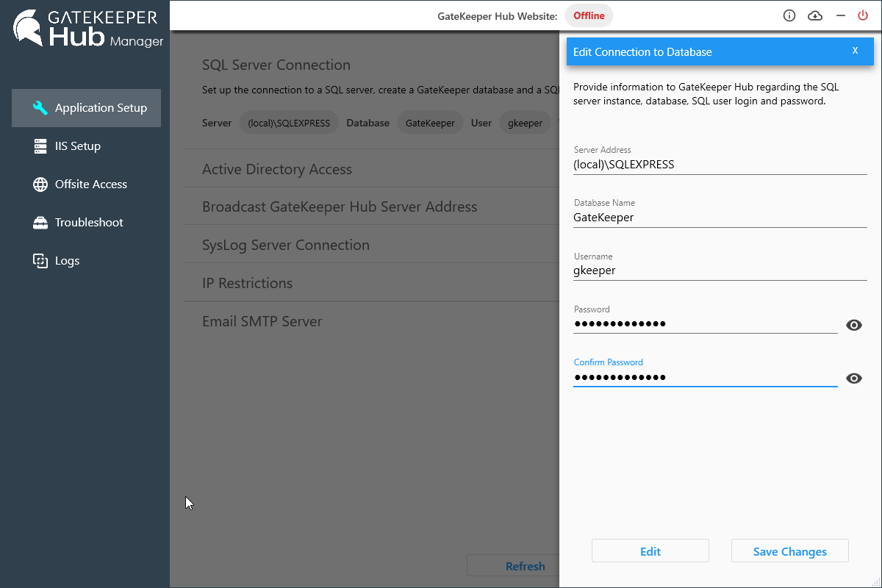Expand the Active Directory Access section
The width and height of the screenshot is (882, 588).
331,169
